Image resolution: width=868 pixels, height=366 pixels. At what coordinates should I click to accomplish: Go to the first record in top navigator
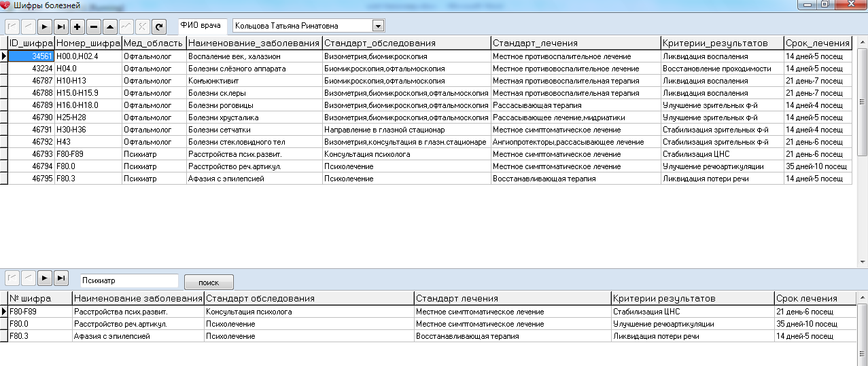pyautogui.click(x=12, y=26)
